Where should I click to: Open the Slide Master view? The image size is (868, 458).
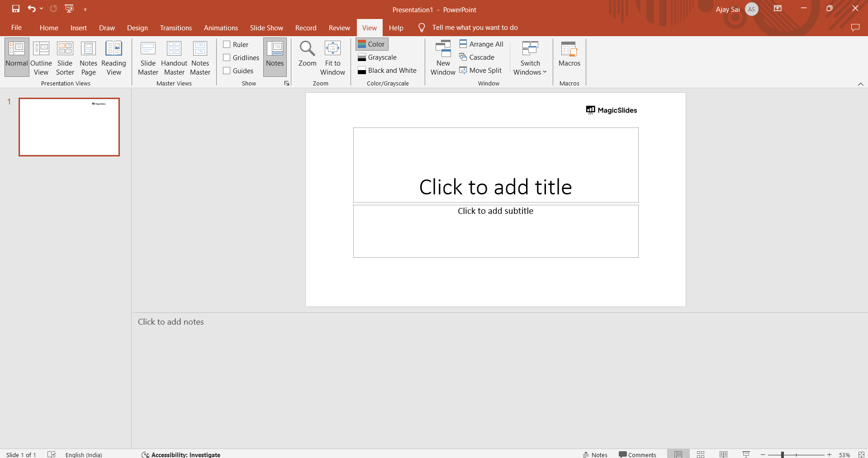pyautogui.click(x=148, y=58)
